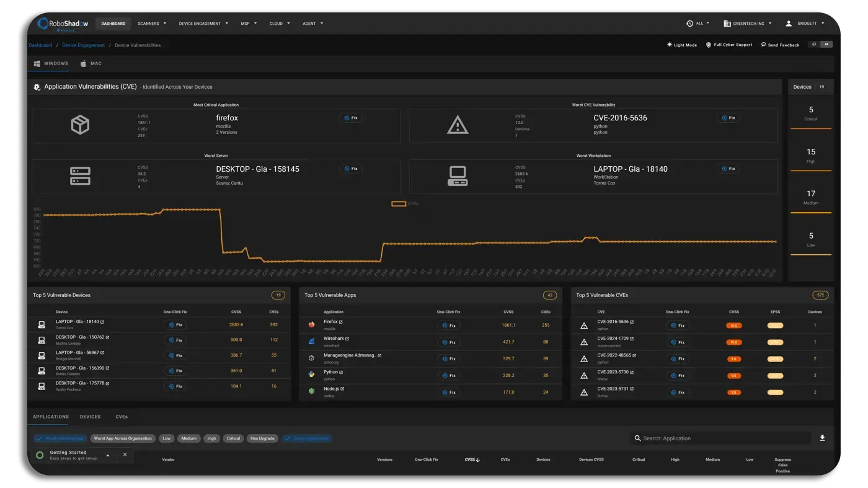The width and height of the screenshot is (868, 488).
Task: Click the question mark icon for Manageengine
Action: 311,358
